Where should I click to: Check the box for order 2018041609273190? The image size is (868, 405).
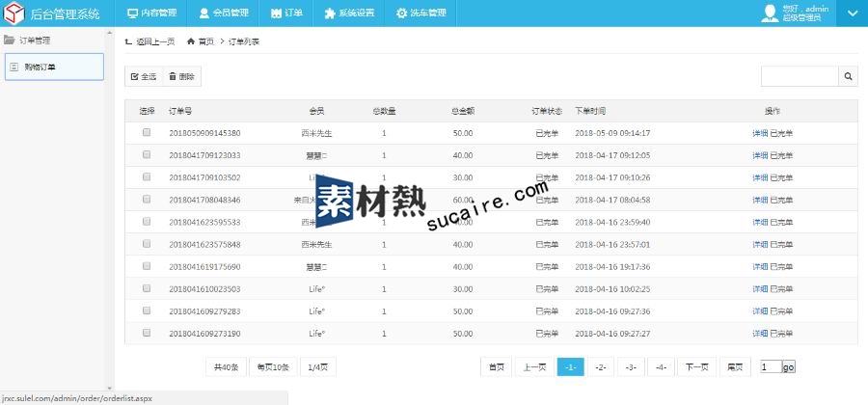click(147, 333)
